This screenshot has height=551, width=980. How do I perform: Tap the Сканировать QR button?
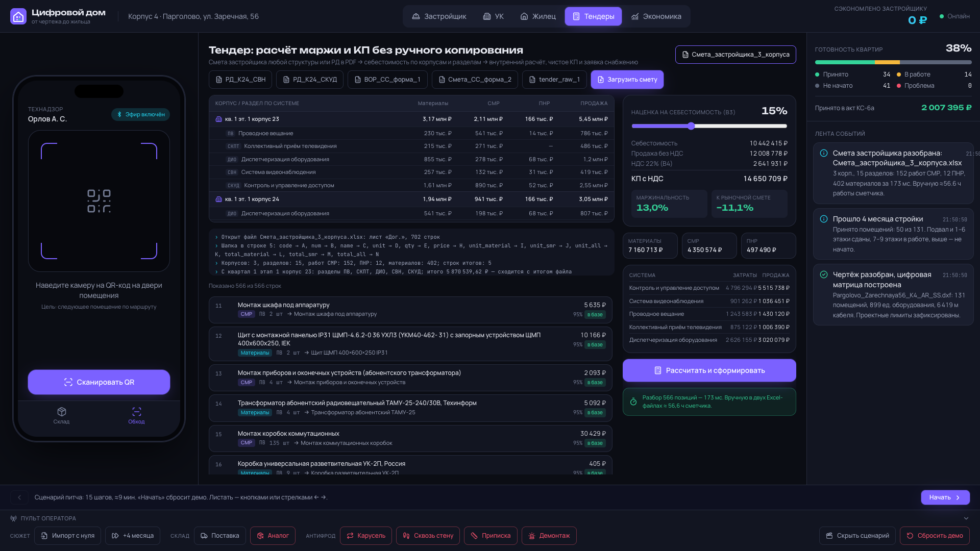point(99,382)
